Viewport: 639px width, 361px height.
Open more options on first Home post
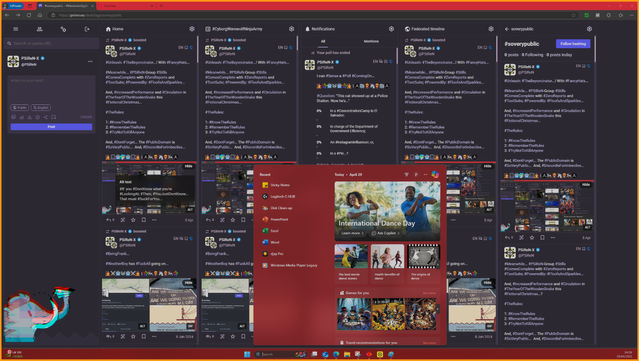pyautogui.click(x=154, y=220)
